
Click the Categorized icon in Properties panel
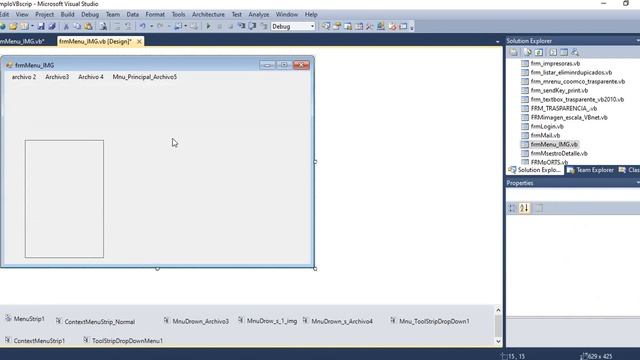click(x=512, y=208)
